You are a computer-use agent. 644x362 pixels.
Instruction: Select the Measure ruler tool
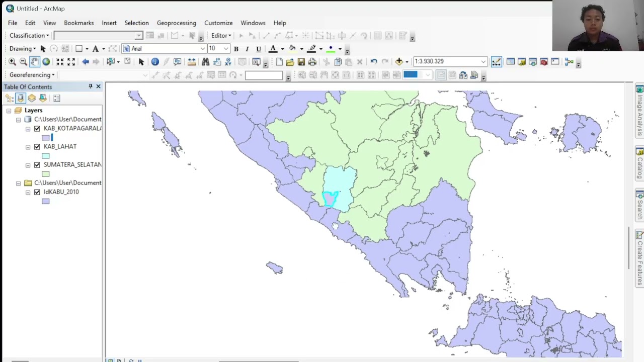click(x=191, y=61)
